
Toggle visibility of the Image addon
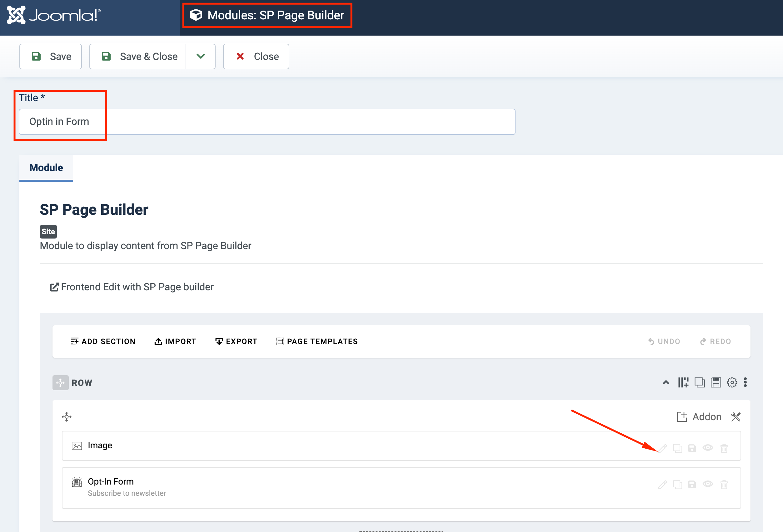708,448
